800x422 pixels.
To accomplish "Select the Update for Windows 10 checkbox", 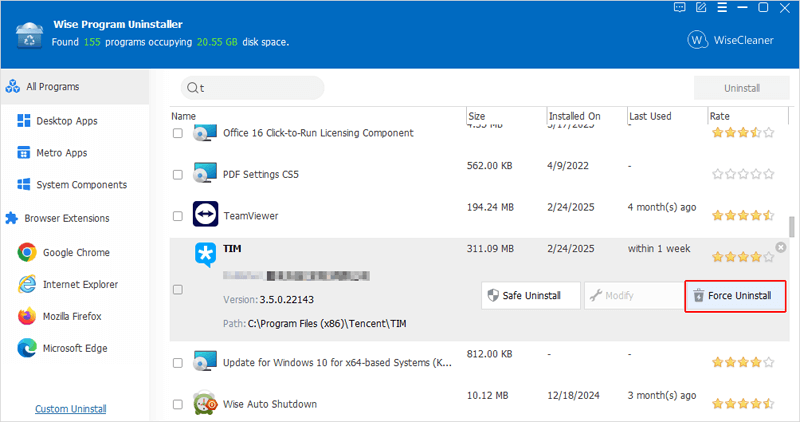I will (178, 363).
